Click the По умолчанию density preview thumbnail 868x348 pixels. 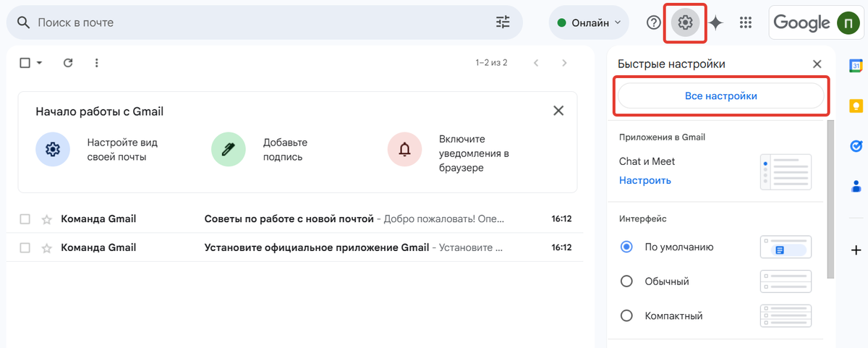tap(786, 247)
